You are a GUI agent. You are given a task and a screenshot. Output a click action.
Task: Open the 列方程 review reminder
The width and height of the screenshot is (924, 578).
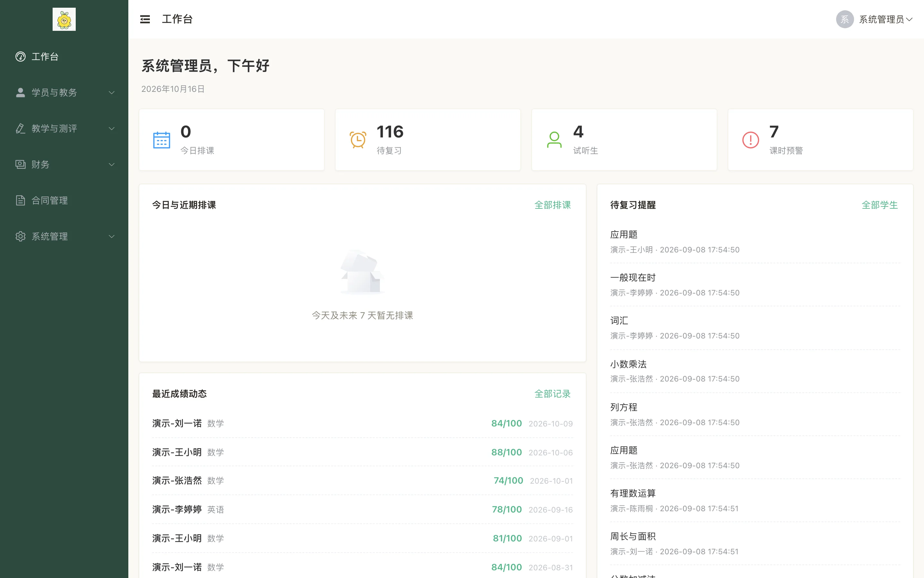point(755,414)
